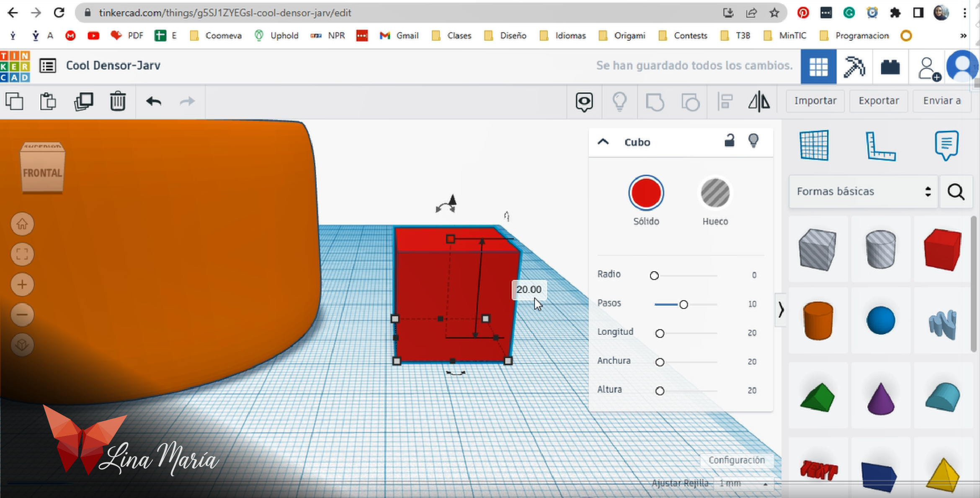
Task: Click the red box shape thumbnail
Action: coord(942,249)
